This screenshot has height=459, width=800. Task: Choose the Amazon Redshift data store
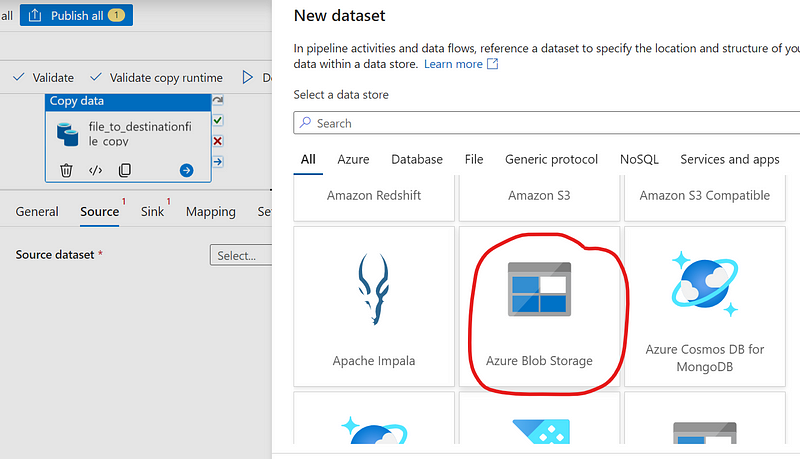point(374,198)
